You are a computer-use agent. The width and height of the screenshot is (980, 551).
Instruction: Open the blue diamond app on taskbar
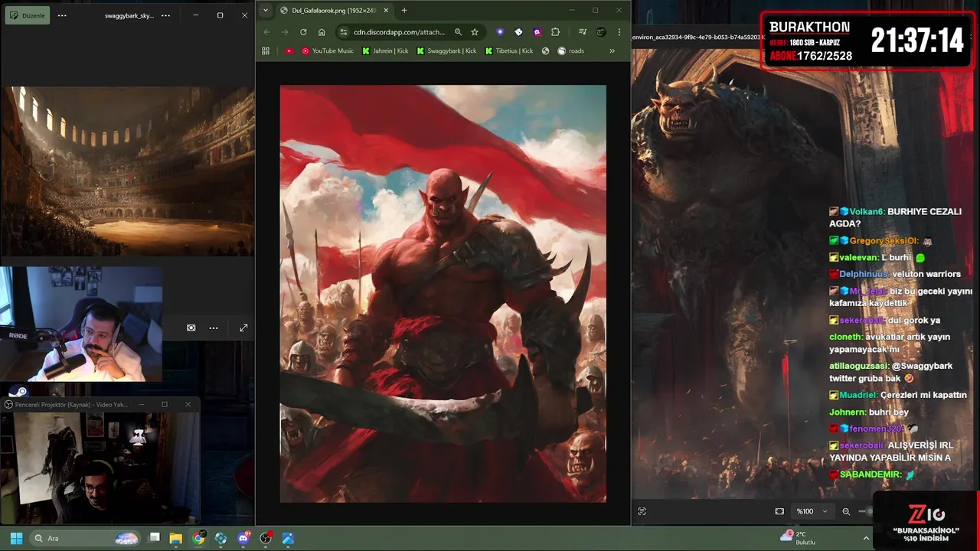click(x=221, y=538)
